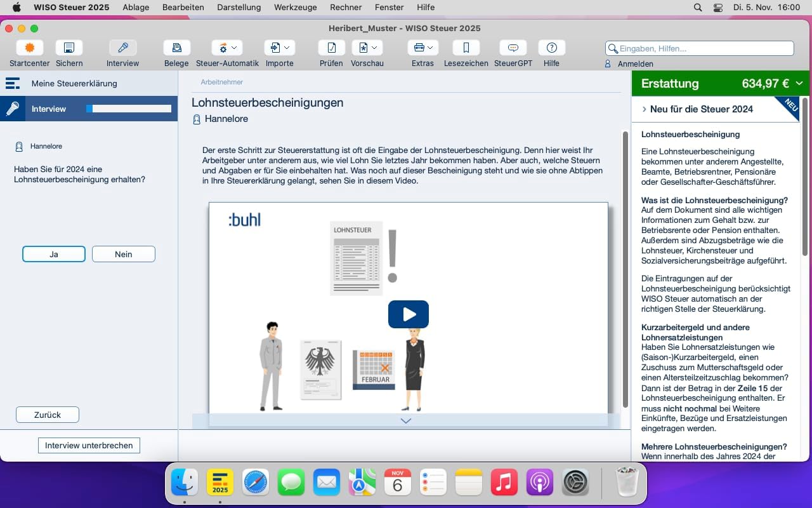This screenshot has height=508, width=812.
Task: Open Finder in the Dock
Action: tap(185, 483)
